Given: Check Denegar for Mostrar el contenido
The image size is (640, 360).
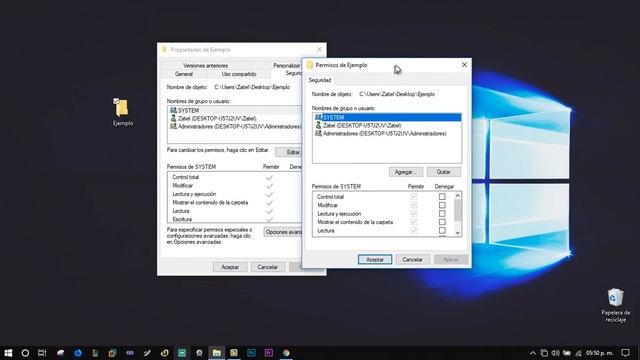Looking at the screenshot, I should click(x=442, y=222).
